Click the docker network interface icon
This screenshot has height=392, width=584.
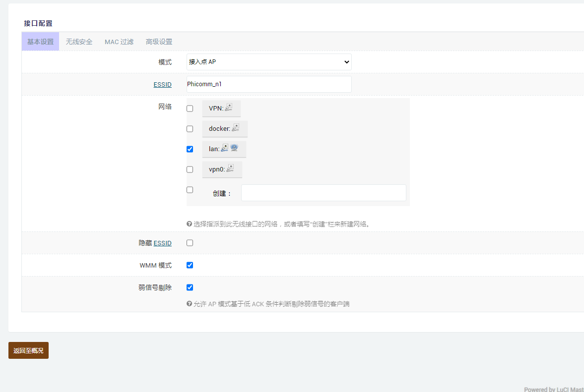pyautogui.click(x=235, y=128)
